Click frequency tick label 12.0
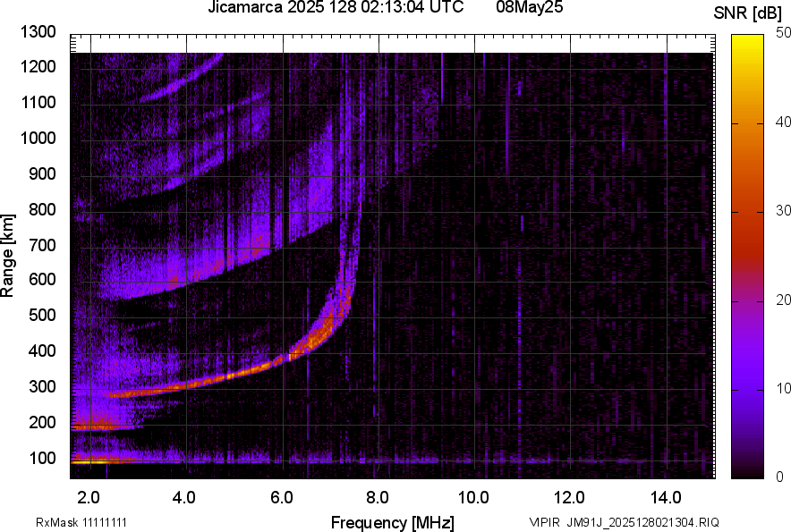The height and width of the screenshot is (532, 791). tap(569, 498)
